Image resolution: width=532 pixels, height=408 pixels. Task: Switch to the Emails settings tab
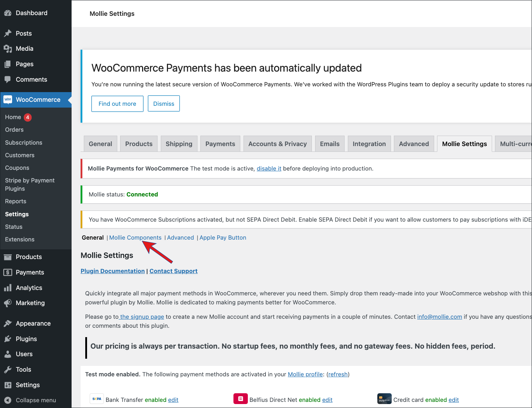pyautogui.click(x=329, y=144)
